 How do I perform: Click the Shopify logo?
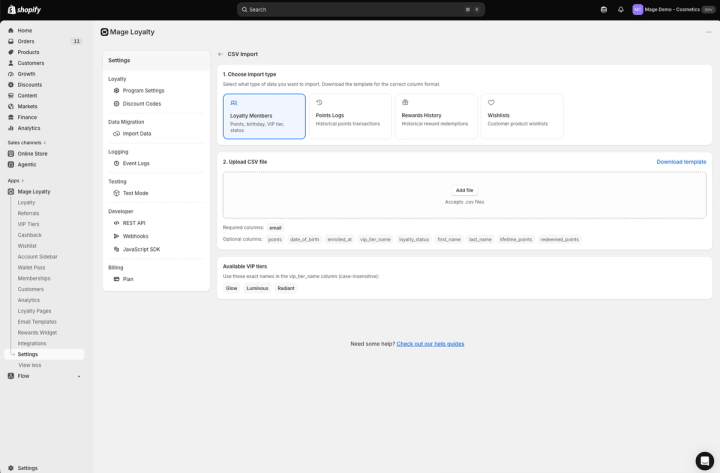click(x=24, y=10)
